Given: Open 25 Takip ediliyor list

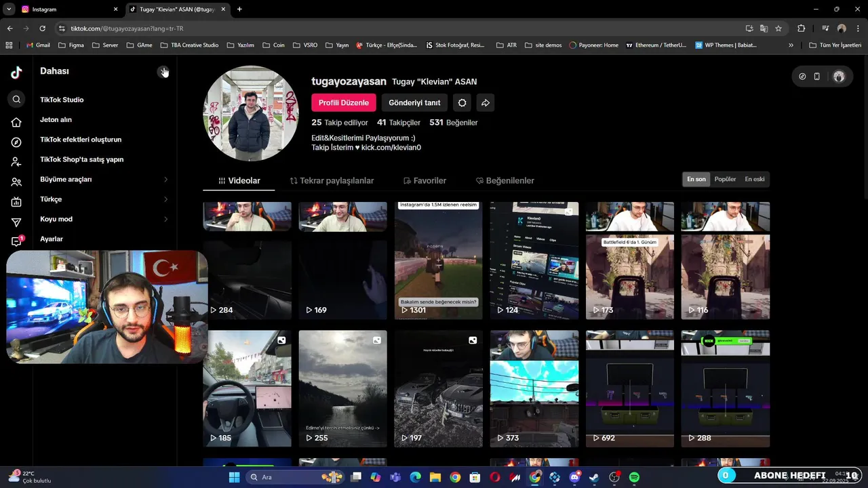Looking at the screenshot, I should tap(340, 123).
